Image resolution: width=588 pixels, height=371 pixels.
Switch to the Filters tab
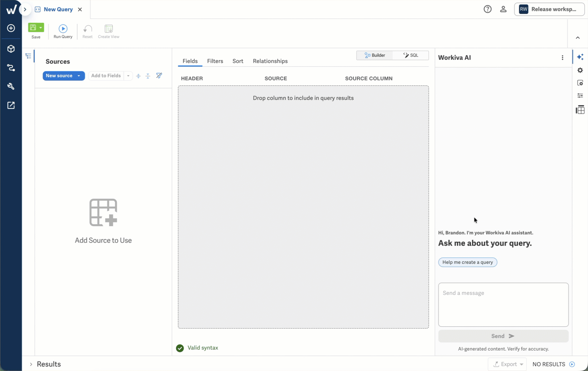pyautogui.click(x=215, y=61)
